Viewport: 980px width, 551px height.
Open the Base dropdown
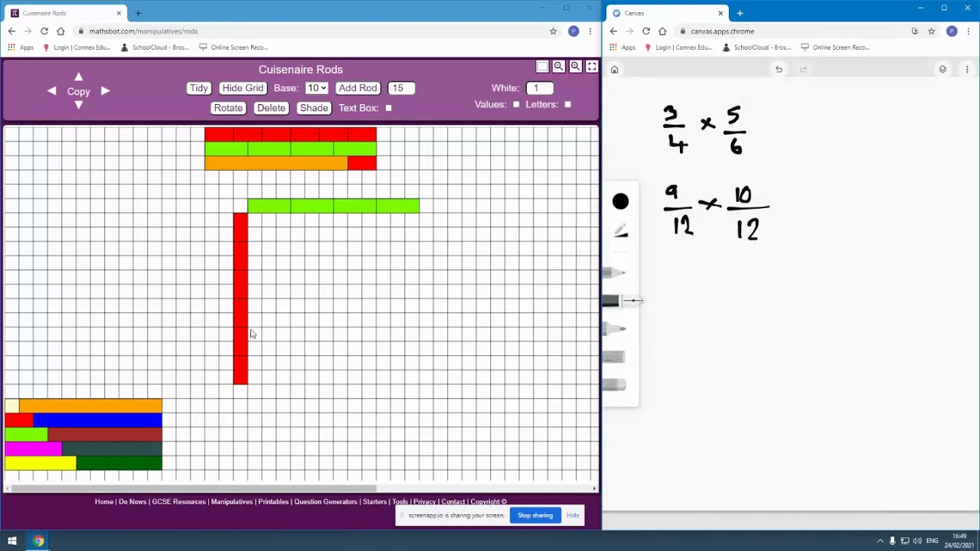pyautogui.click(x=316, y=88)
